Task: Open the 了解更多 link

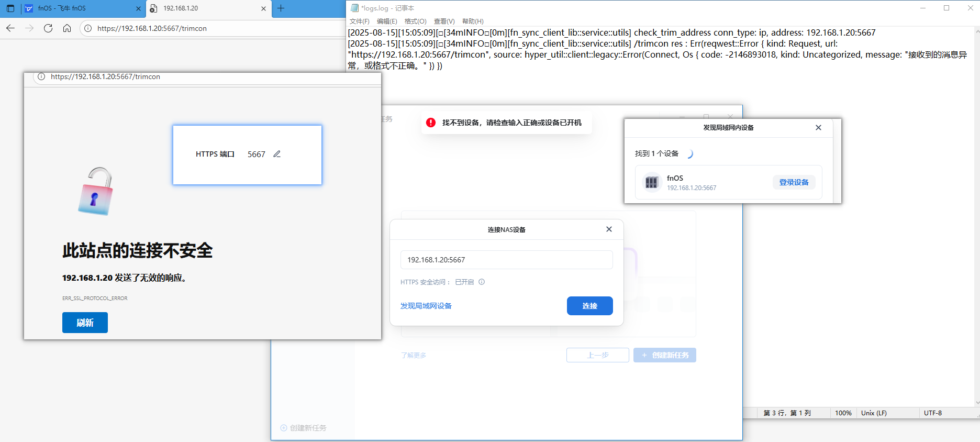Action: (414, 355)
